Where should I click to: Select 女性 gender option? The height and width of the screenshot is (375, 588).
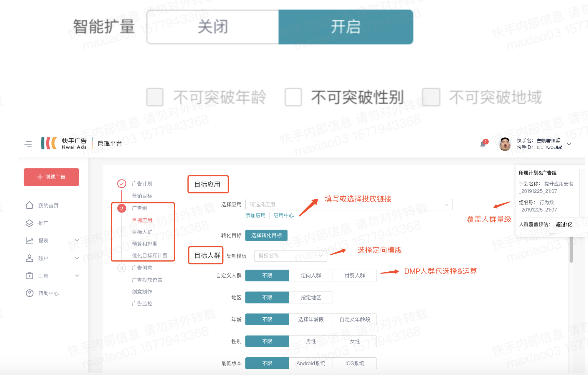pos(355,341)
